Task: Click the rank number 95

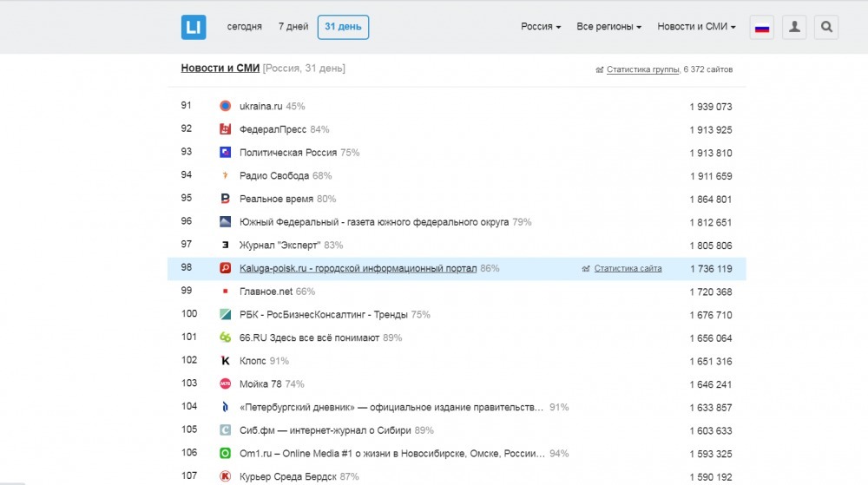Action: pyautogui.click(x=186, y=198)
